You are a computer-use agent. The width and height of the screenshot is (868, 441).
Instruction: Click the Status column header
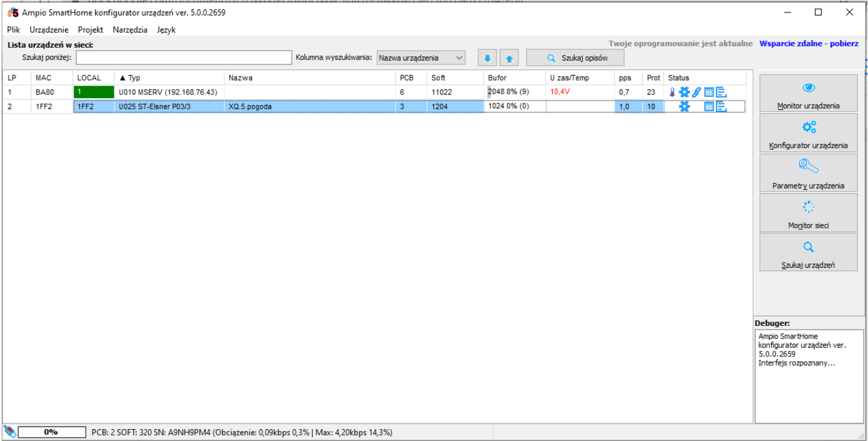705,78
